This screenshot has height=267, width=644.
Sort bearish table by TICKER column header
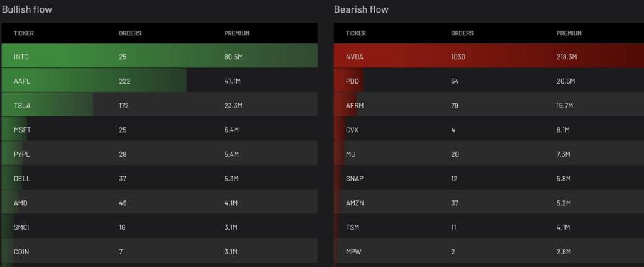(355, 33)
